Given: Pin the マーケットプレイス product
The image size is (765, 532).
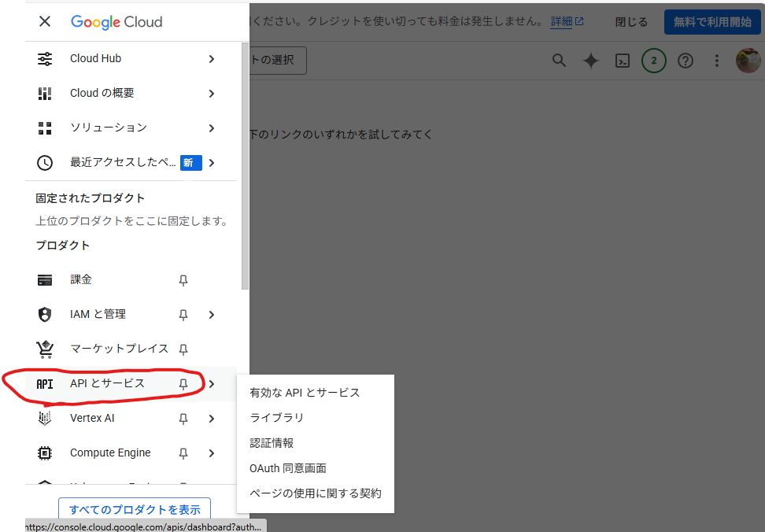Looking at the screenshot, I should click(x=183, y=349).
